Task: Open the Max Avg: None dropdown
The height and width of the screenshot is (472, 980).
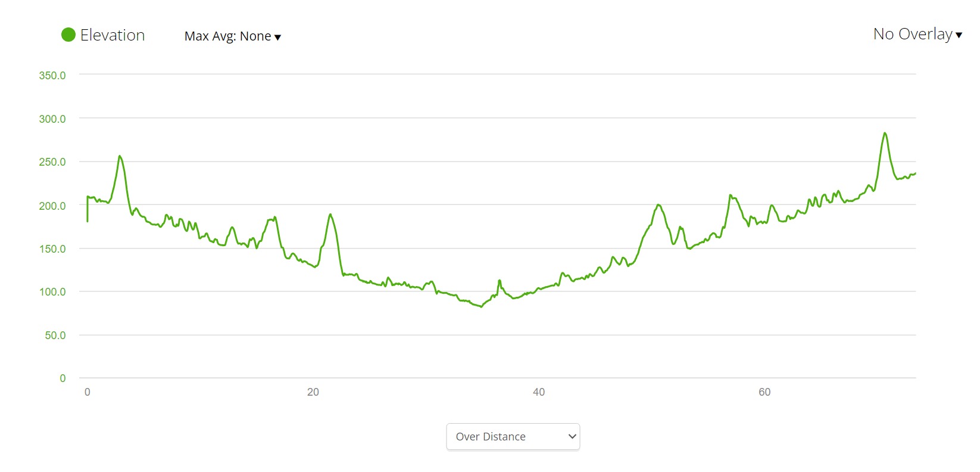Action: click(227, 36)
